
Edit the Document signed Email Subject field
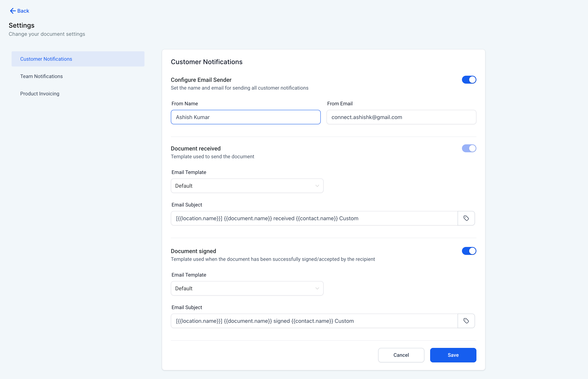pos(314,321)
